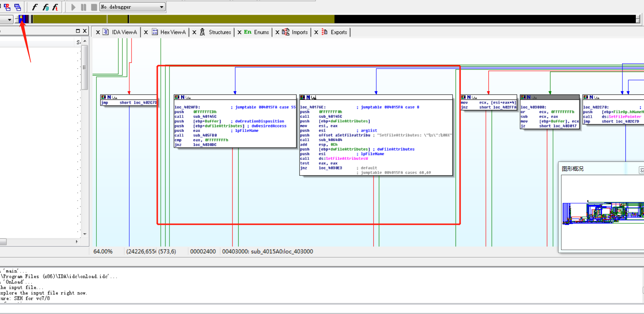Click the color icon on loc_40176E node
The width and height of the screenshot is (644, 314).
pos(303,97)
